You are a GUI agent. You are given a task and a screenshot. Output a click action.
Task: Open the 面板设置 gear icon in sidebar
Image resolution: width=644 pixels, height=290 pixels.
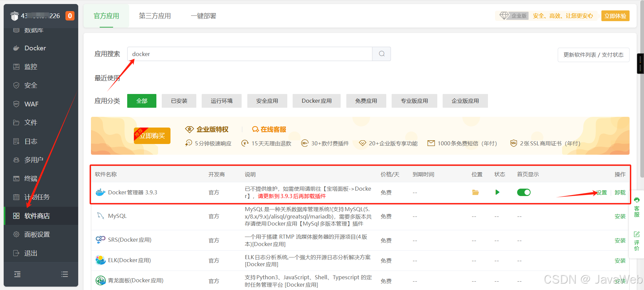coord(16,234)
